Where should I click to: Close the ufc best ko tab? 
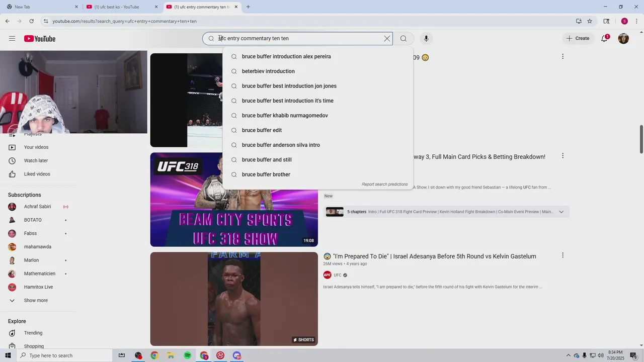tap(156, 7)
